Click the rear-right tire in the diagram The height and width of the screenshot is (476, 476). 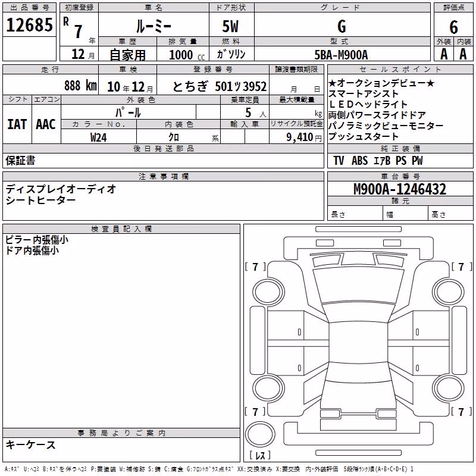click(449, 389)
